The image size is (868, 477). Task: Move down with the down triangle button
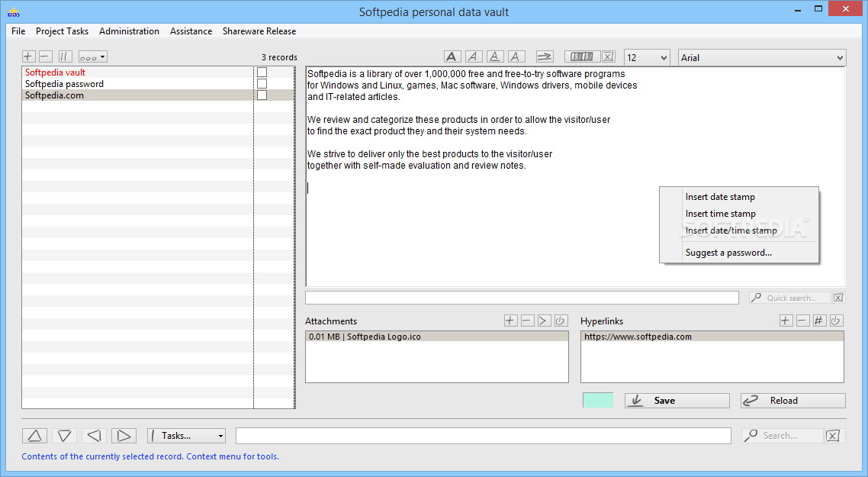pyautogui.click(x=64, y=436)
